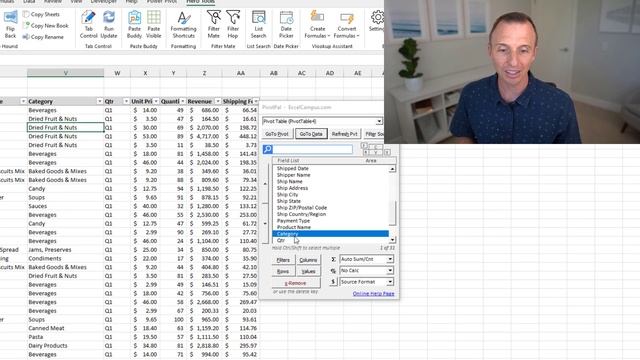Viewport: 640px width, 360px height.
Task: Open the Online Help Page link
Action: click(373, 293)
